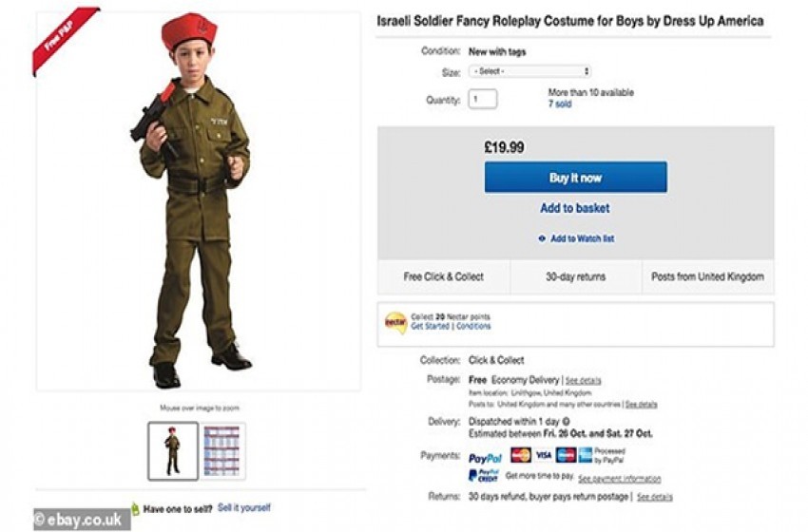Click the Mastercard payment icon
The height and width of the screenshot is (532, 808).
[x=520, y=455]
